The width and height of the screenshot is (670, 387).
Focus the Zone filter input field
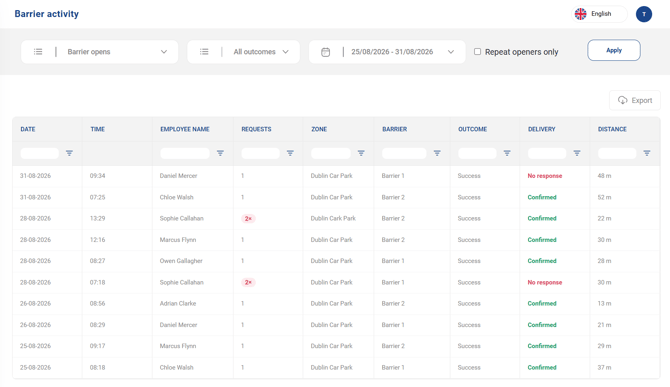(x=331, y=153)
